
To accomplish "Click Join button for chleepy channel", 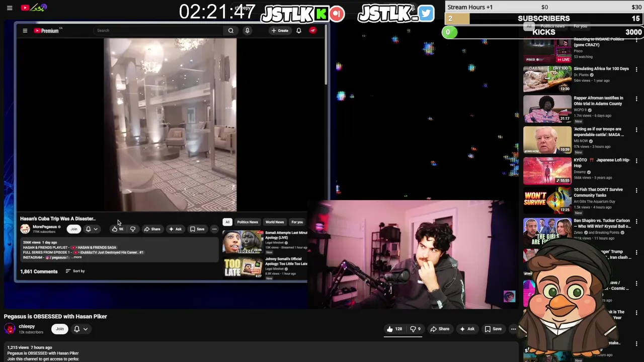I will pos(60,329).
